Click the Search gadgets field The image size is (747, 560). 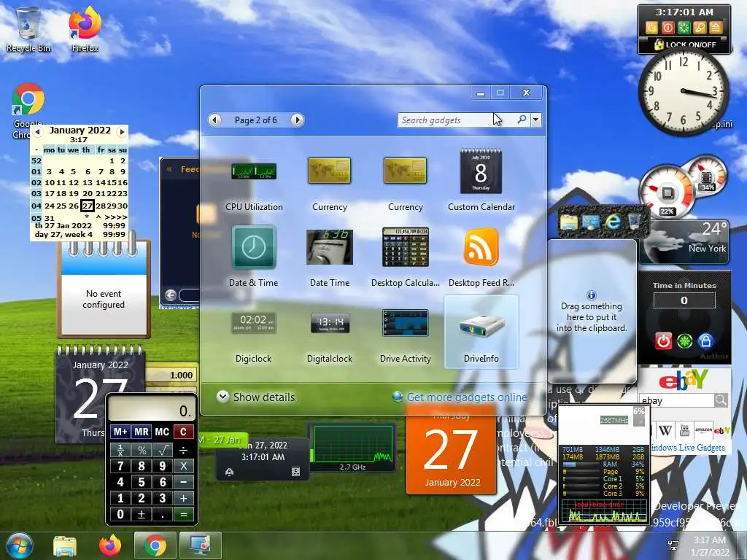pyautogui.click(x=456, y=120)
